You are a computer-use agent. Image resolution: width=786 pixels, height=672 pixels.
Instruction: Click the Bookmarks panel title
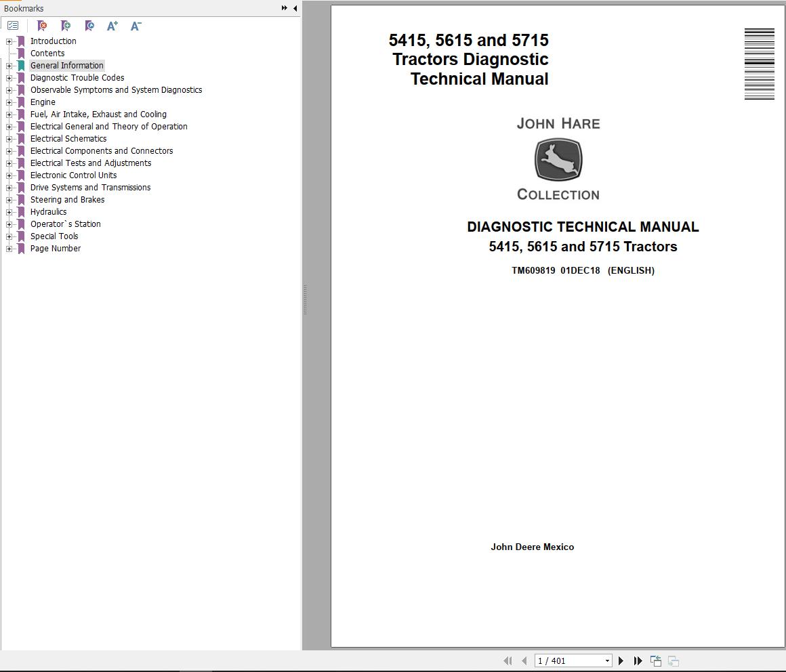(x=24, y=9)
